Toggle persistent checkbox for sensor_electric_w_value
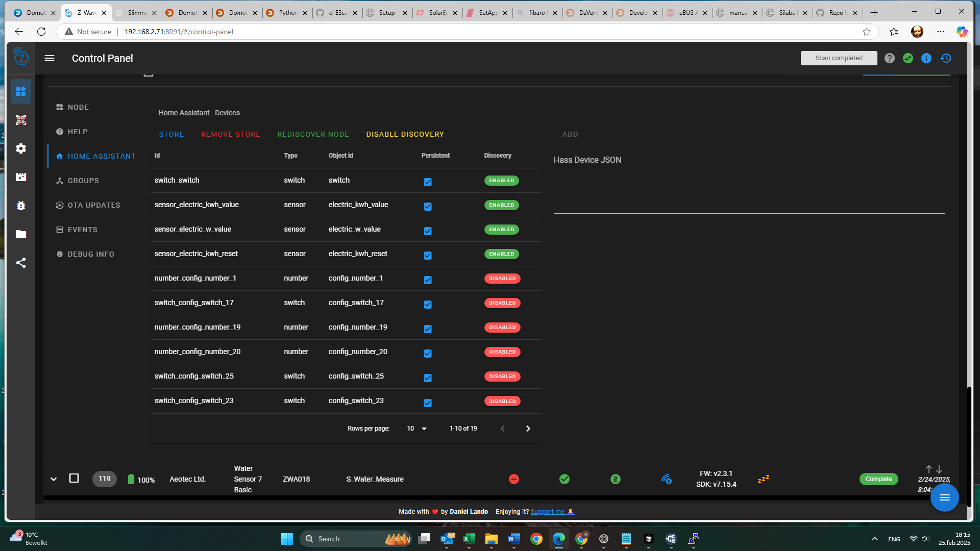This screenshot has width=980, height=551. coord(428,231)
